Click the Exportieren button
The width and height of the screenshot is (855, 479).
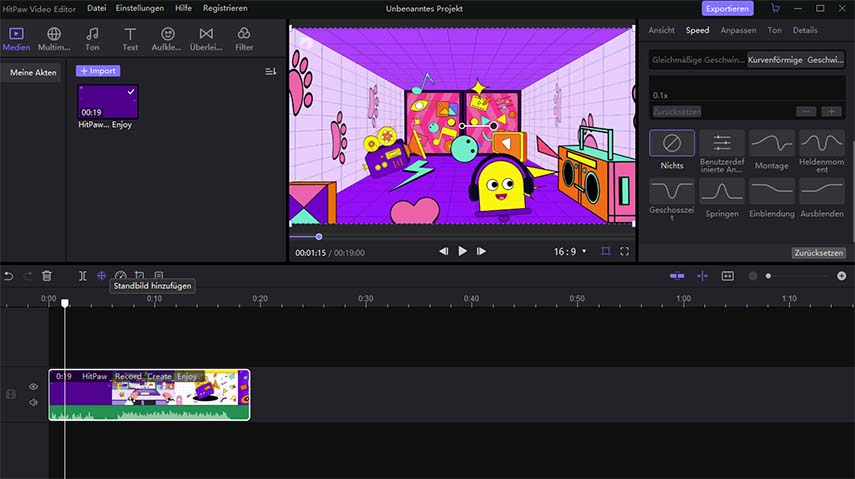[x=727, y=8]
